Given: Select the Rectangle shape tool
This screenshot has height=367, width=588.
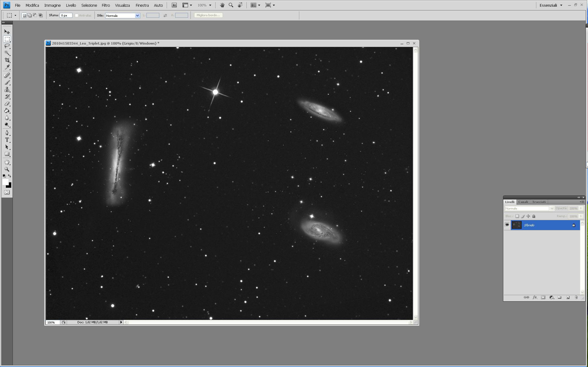Looking at the screenshot, I should click(7, 154).
